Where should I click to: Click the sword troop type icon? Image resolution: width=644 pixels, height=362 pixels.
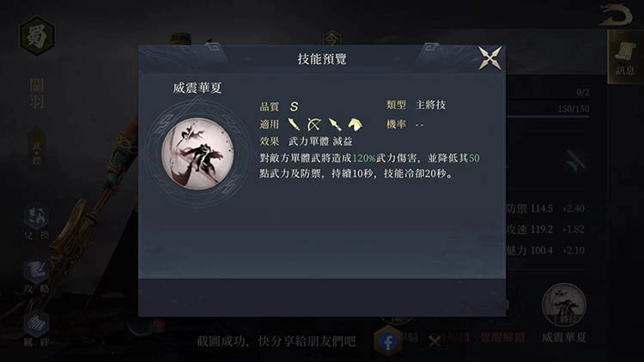coord(294,124)
